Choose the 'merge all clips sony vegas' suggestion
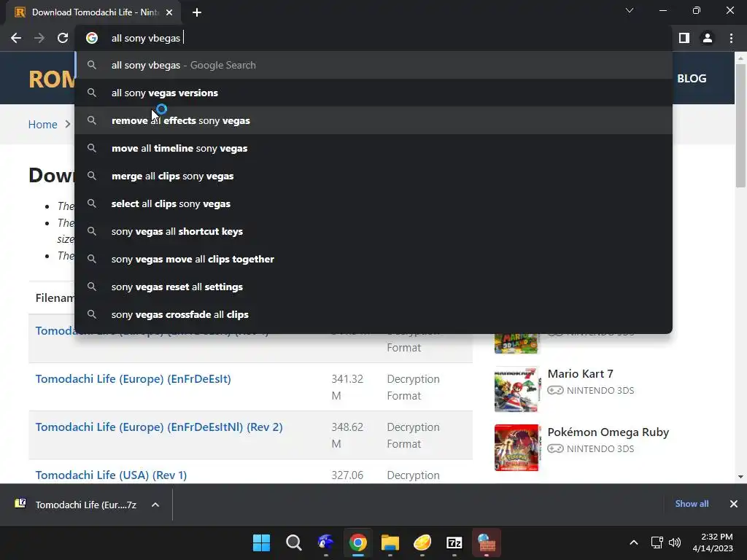 (373, 176)
